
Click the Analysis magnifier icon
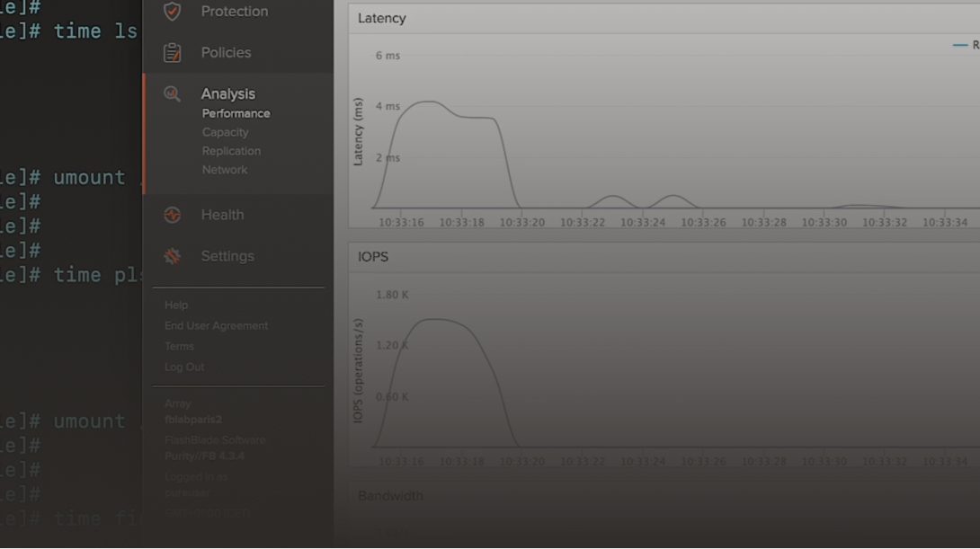coord(172,94)
